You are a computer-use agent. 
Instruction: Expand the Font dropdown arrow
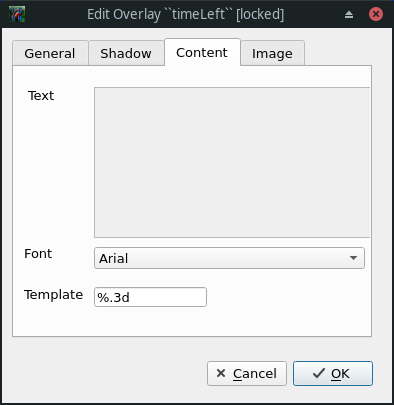click(353, 258)
